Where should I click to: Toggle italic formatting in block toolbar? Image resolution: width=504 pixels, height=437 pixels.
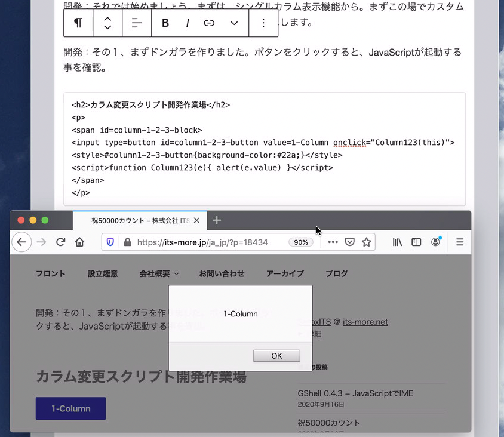pos(188,23)
